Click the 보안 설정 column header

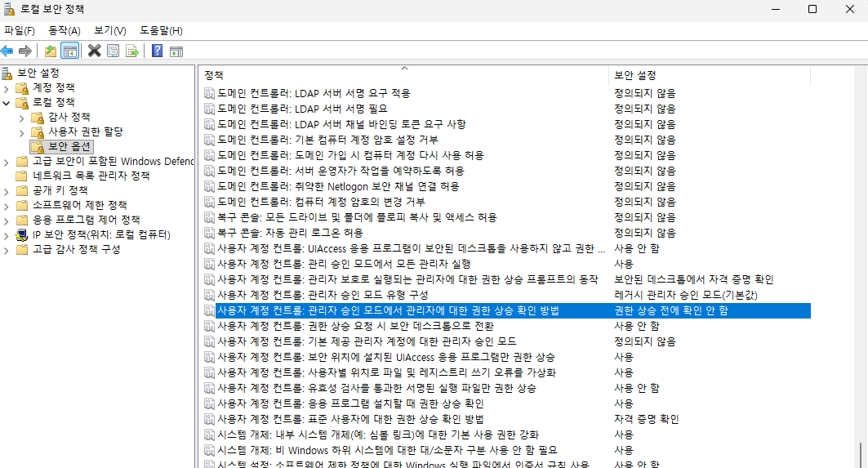(634, 75)
